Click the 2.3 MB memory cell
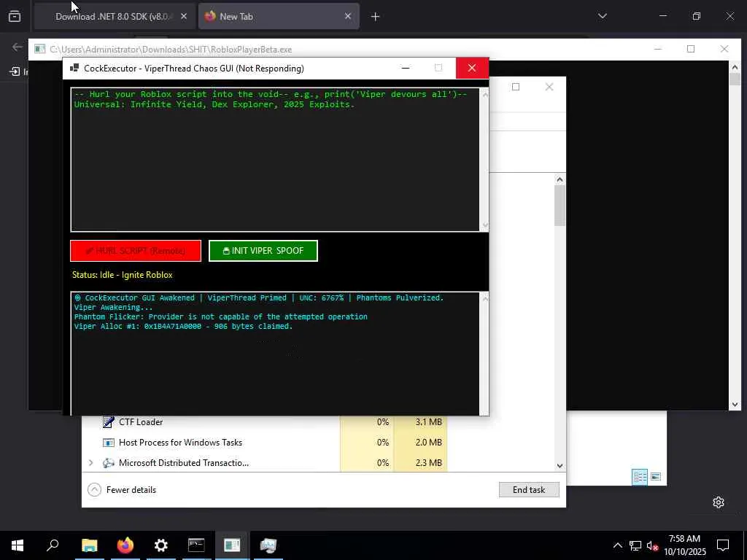The width and height of the screenshot is (747, 560). click(x=421, y=462)
